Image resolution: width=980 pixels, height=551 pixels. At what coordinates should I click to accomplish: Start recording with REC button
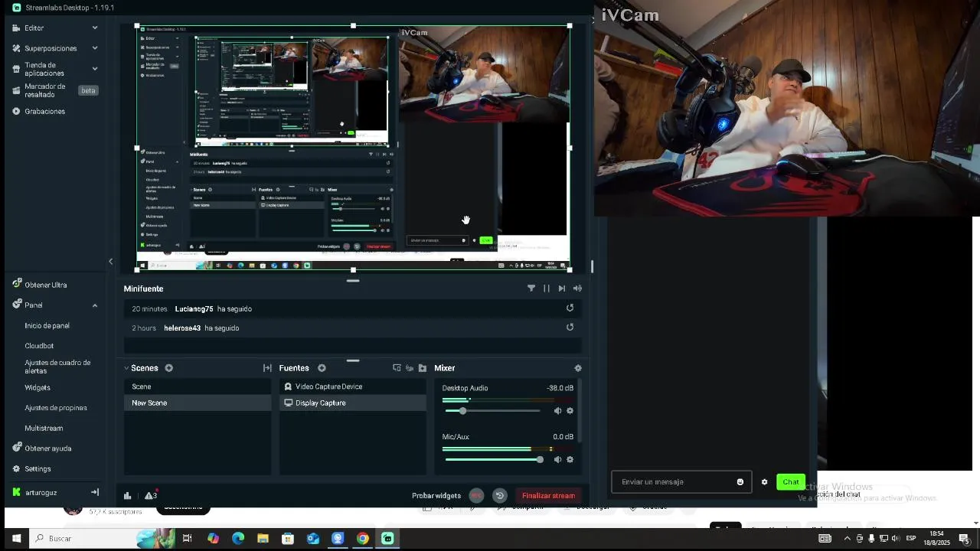(476, 496)
